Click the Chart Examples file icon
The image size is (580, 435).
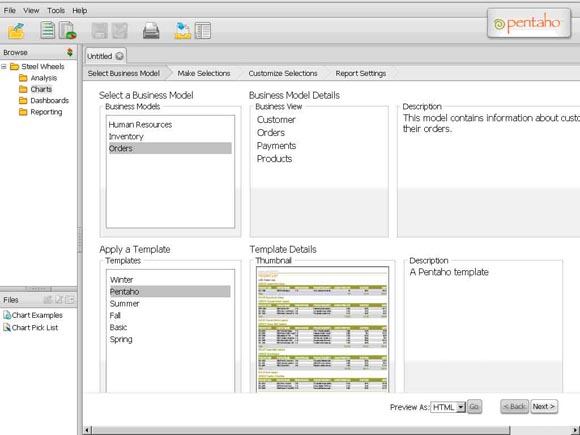pyautogui.click(x=7, y=315)
